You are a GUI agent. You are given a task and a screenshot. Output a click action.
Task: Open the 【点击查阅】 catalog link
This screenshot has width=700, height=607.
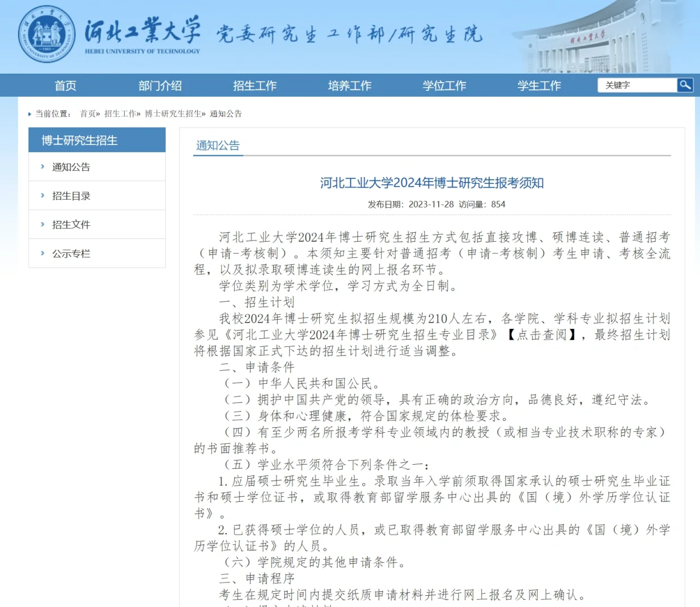coord(543,335)
